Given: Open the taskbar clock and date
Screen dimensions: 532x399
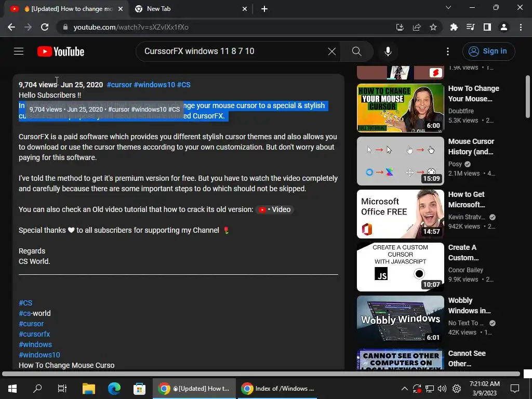Looking at the screenshot, I should [x=485, y=389].
